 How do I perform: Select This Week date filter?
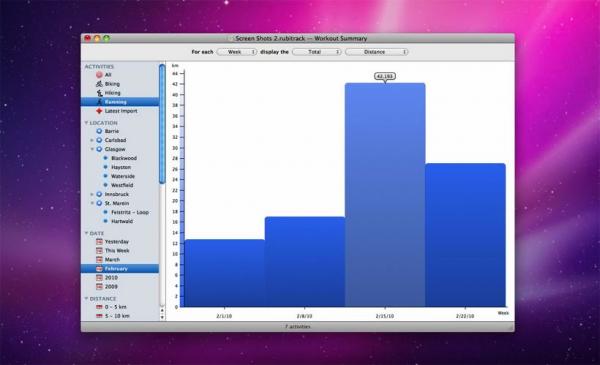pyautogui.click(x=117, y=251)
